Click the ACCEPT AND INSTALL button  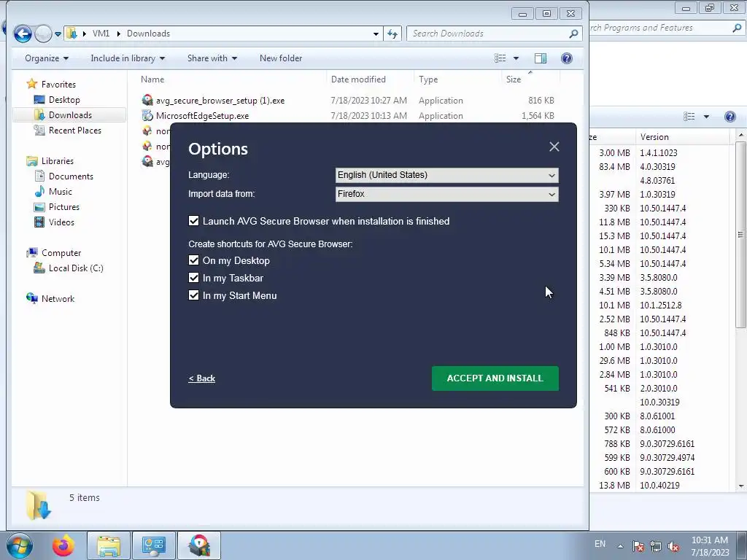pyautogui.click(x=495, y=378)
